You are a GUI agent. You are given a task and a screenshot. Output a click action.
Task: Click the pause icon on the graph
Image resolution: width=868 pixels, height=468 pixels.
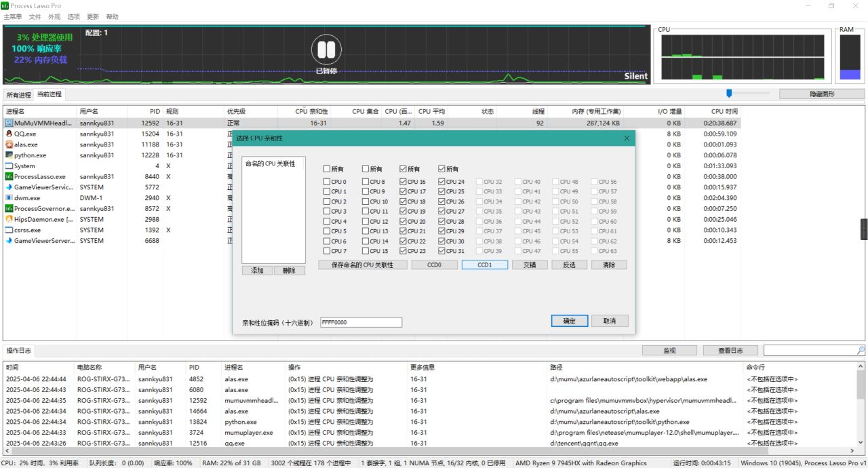[x=326, y=50]
